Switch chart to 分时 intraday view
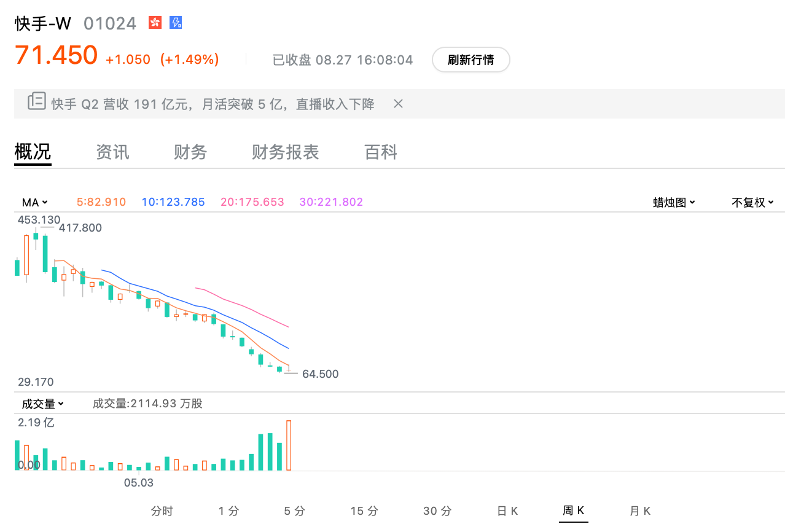Image resolution: width=785 pixels, height=532 pixels. pyautogui.click(x=162, y=510)
